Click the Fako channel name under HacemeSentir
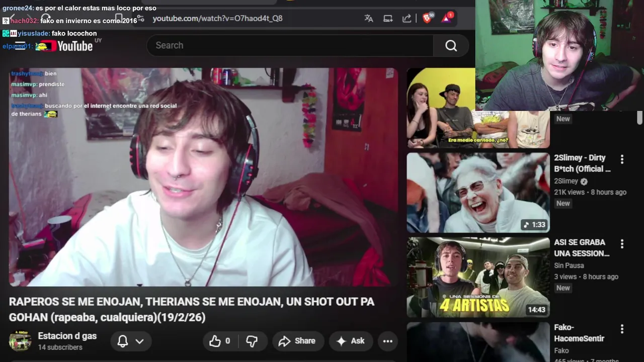Viewport: 644px width, 362px height. coord(561,350)
